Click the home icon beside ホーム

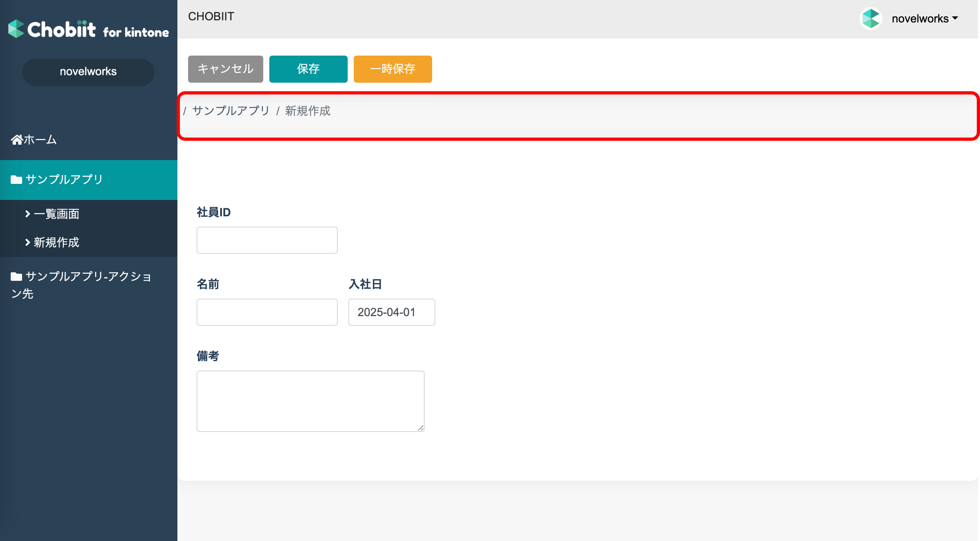pos(17,140)
